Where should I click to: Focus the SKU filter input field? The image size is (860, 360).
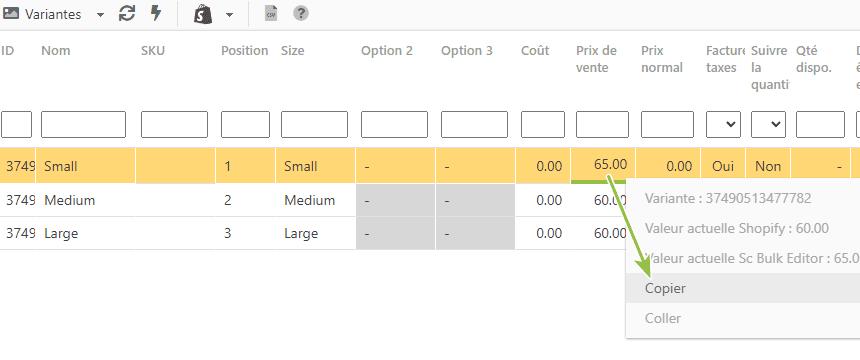pos(174,125)
